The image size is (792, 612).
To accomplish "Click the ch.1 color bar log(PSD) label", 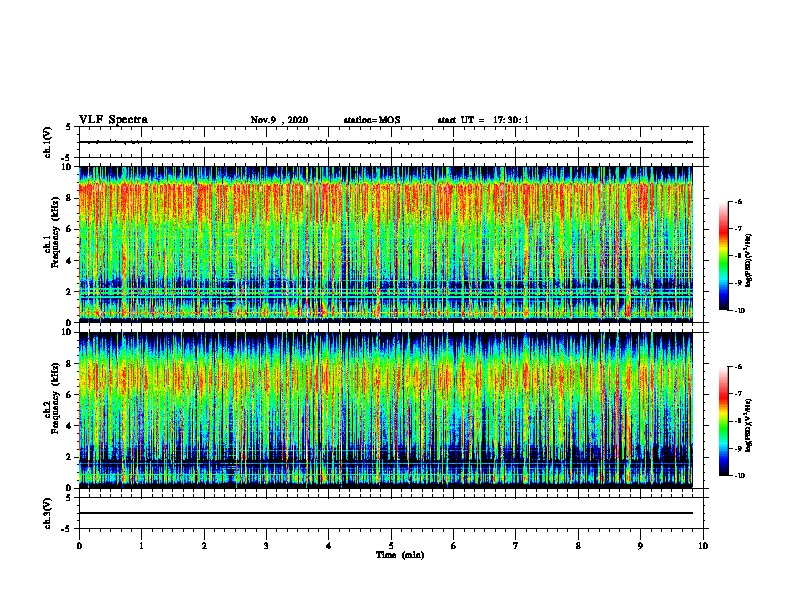I will coord(749,260).
